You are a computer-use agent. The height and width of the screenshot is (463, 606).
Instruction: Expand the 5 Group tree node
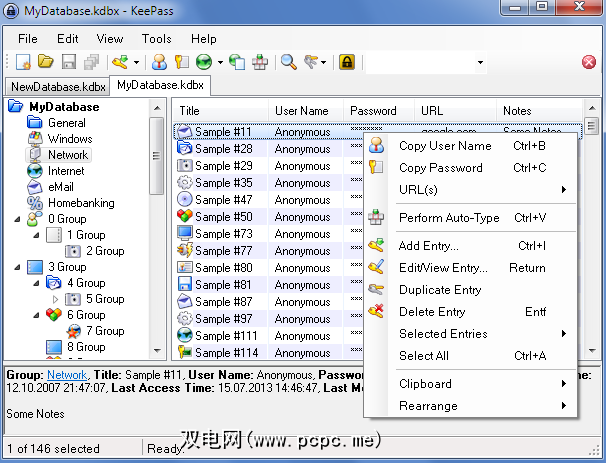click(x=55, y=299)
